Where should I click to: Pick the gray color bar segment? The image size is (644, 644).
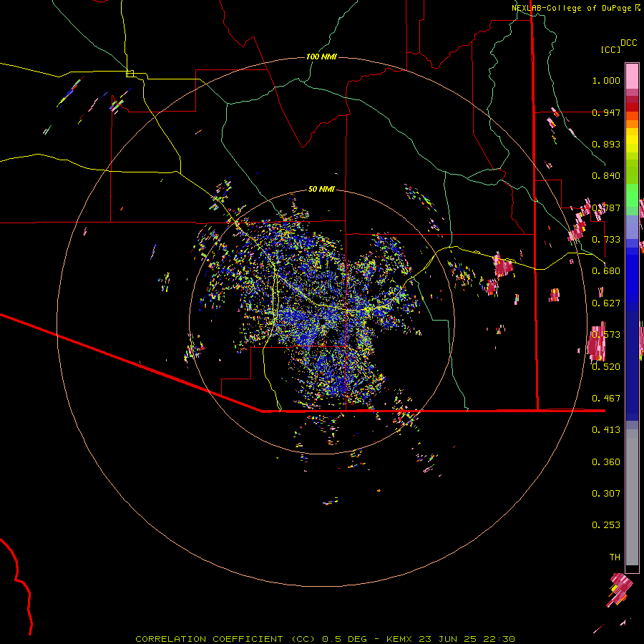pos(632,497)
